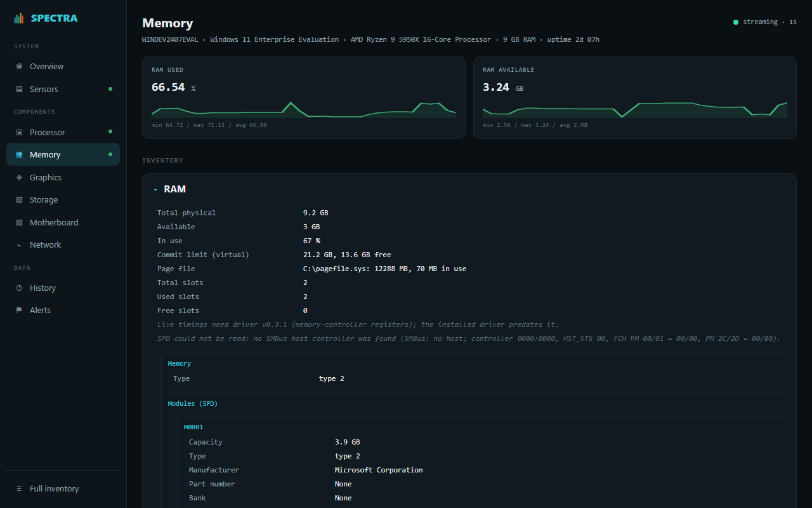Click the SPD could not be read note
The image size is (812, 508).
(469, 338)
